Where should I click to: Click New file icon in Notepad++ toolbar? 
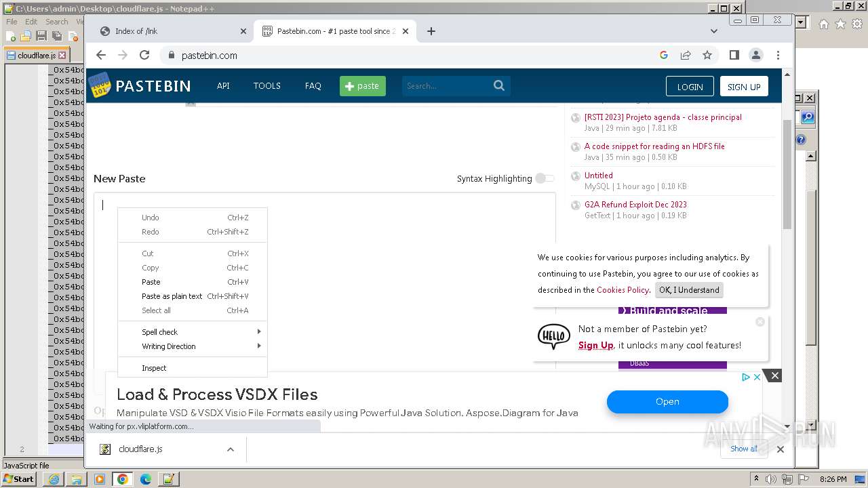(x=11, y=36)
